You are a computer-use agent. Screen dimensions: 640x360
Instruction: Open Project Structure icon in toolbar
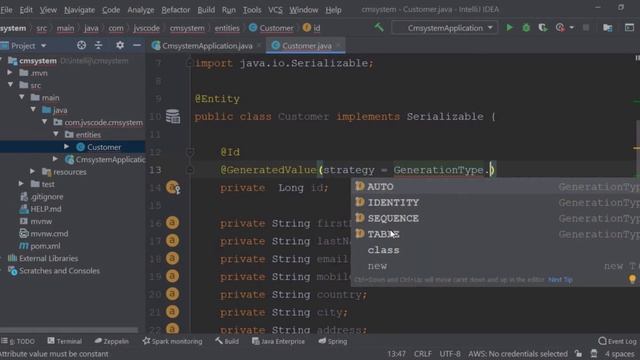click(607, 28)
